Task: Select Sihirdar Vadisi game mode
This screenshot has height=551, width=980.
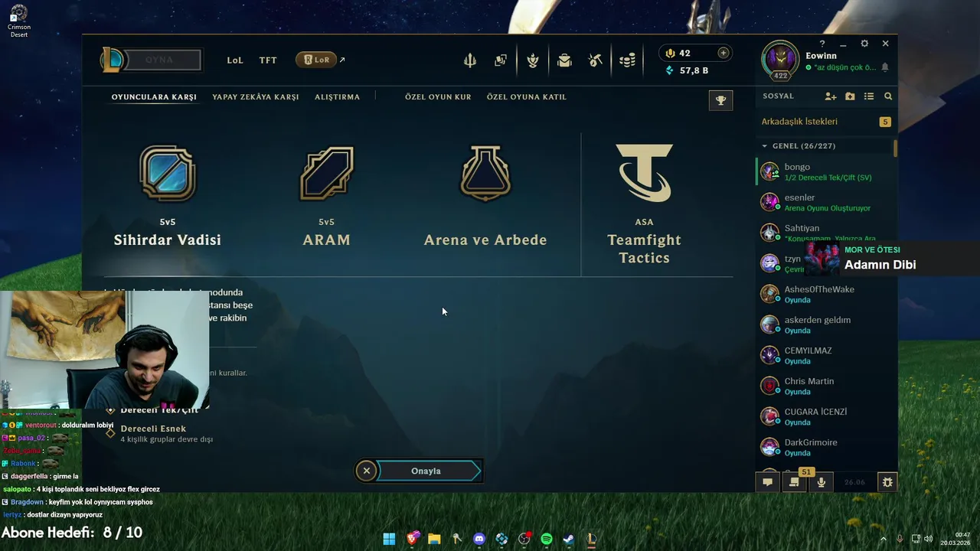Action: tap(168, 197)
